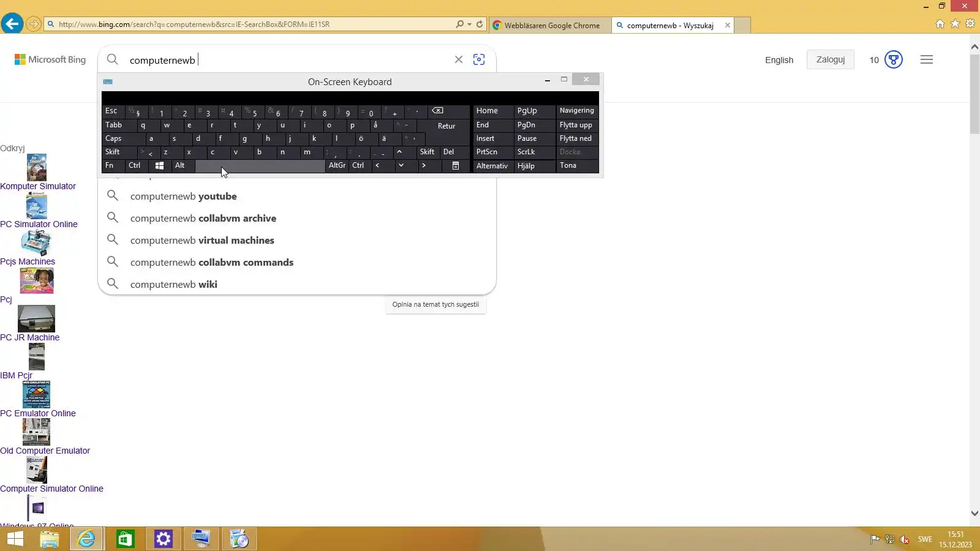Click the Zaloguj sign-in button
Viewport: 980px width, 551px height.
coord(831,59)
